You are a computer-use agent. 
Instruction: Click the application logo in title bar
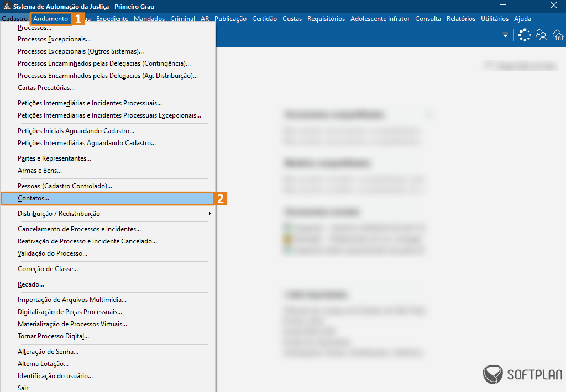click(x=7, y=6)
